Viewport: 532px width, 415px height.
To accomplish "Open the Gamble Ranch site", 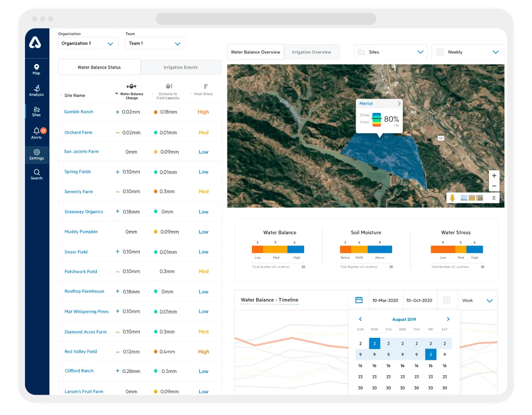I will pyautogui.click(x=79, y=112).
